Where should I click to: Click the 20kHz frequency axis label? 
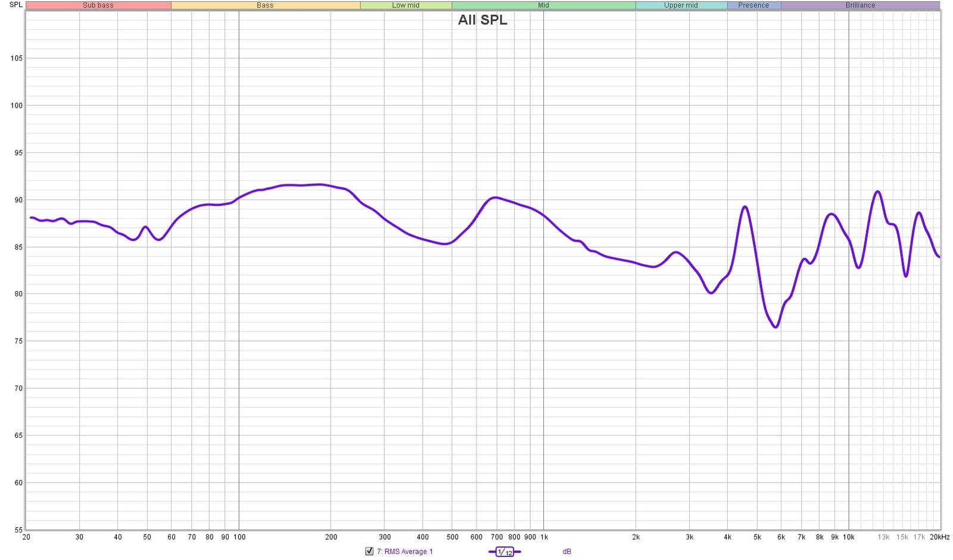[x=939, y=537]
